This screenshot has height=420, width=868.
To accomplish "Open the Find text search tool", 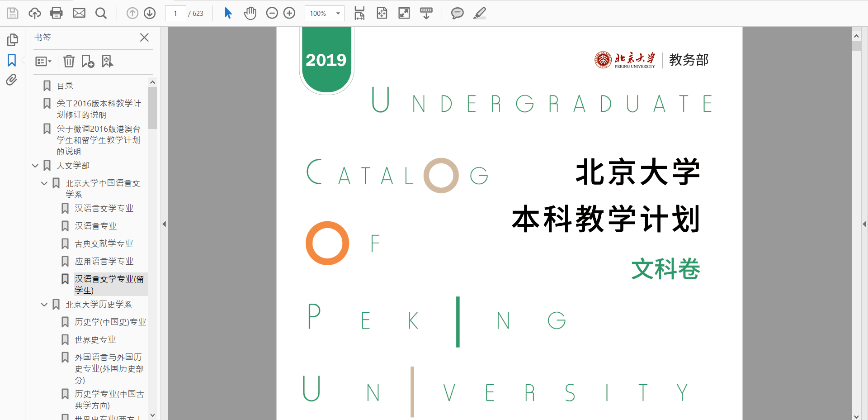I will pyautogui.click(x=101, y=13).
